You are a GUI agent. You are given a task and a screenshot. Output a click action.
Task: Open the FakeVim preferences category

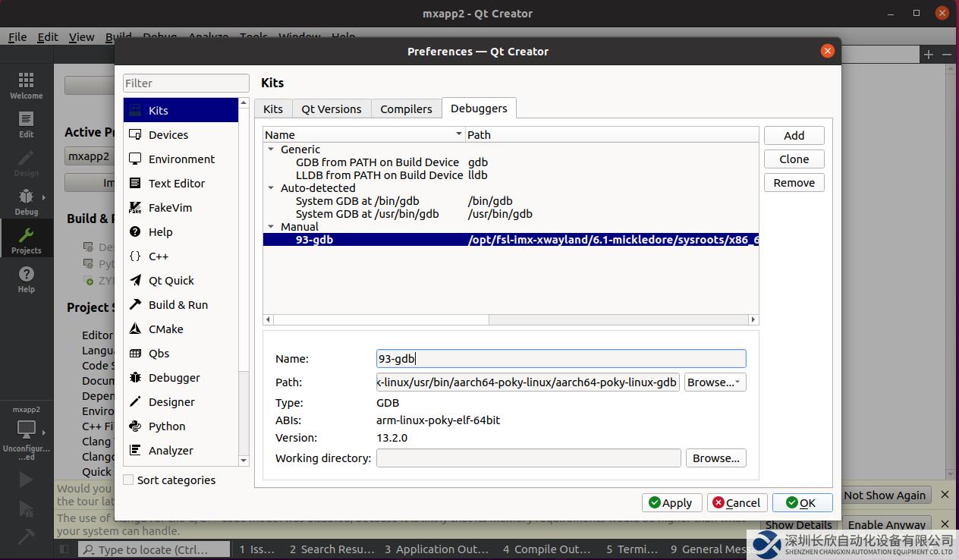click(x=181, y=207)
